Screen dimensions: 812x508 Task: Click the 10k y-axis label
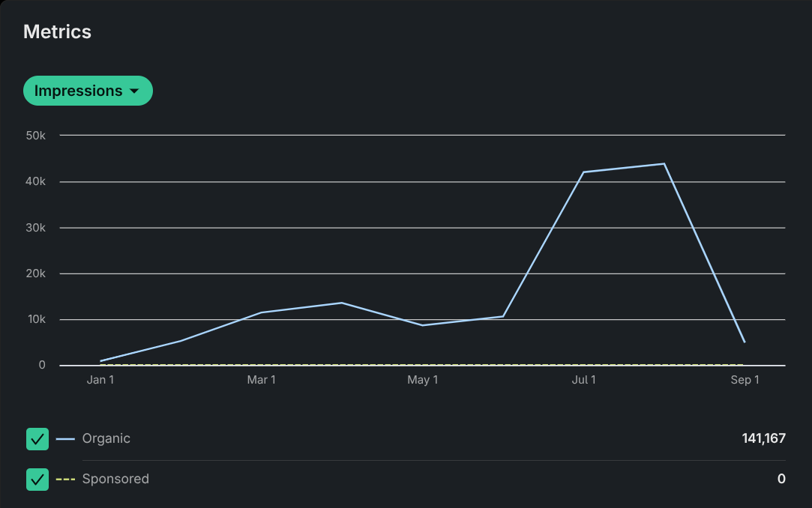(36, 320)
